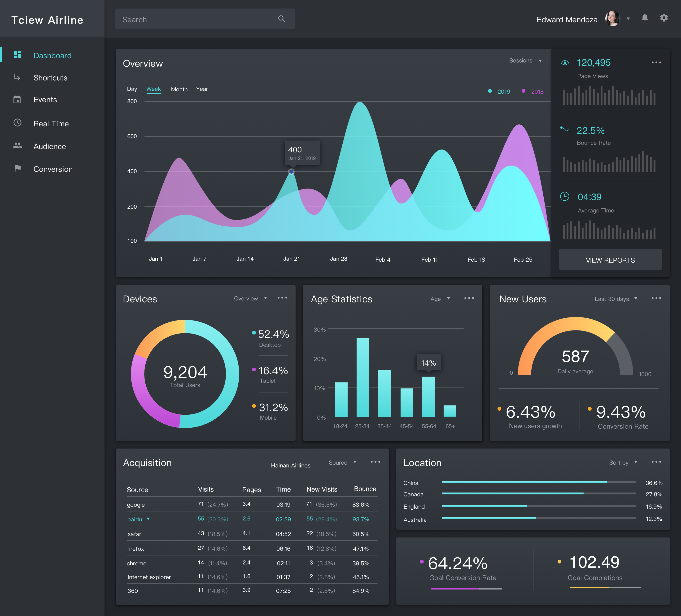Click into the Search input field
The height and width of the screenshot is (616, 681).
coord(196,19)
